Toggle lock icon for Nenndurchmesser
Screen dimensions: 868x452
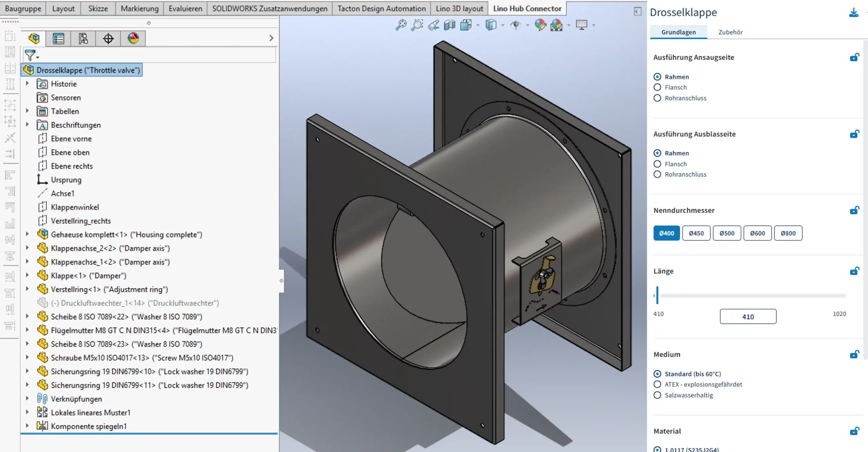point(855,210)
